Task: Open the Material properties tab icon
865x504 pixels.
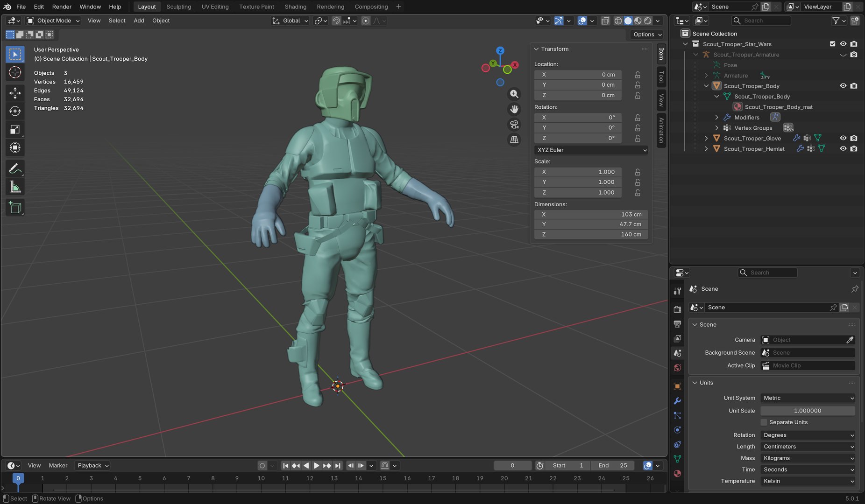Action: coord(677,474)
